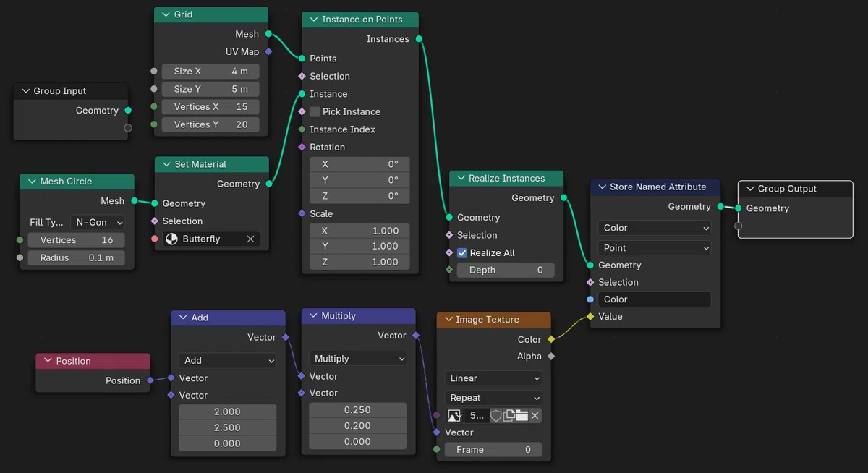Image resolution: width=868 pixels, height=473 pixels.
Task: Click Store Named Attribute's Value input socket
Action: pos(591,316)
